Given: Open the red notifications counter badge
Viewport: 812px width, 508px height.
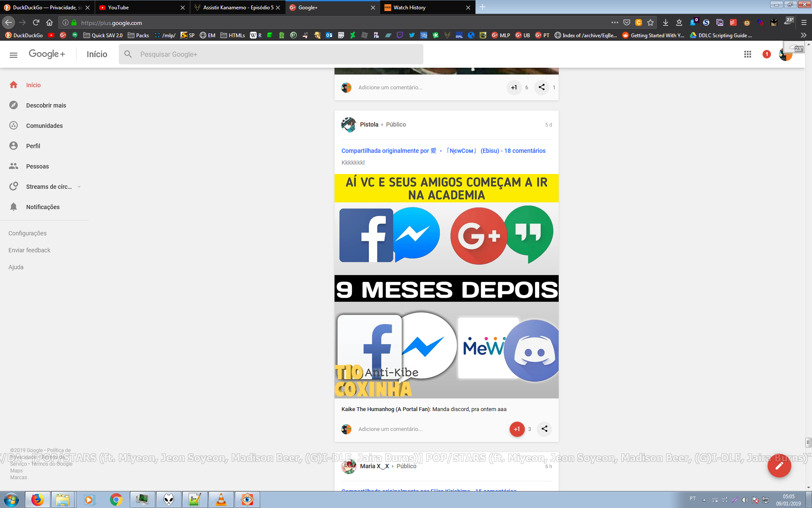Looking at the screenshot, I should click(766, 54).
